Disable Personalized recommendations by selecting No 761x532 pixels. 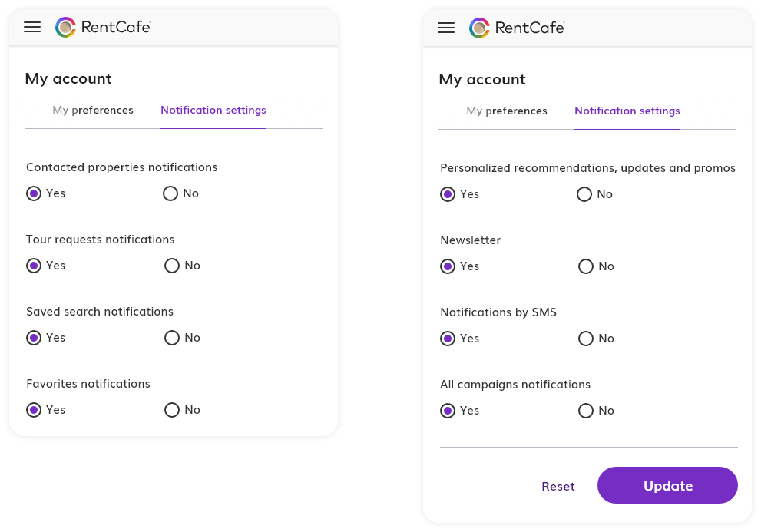coord(585,194)
